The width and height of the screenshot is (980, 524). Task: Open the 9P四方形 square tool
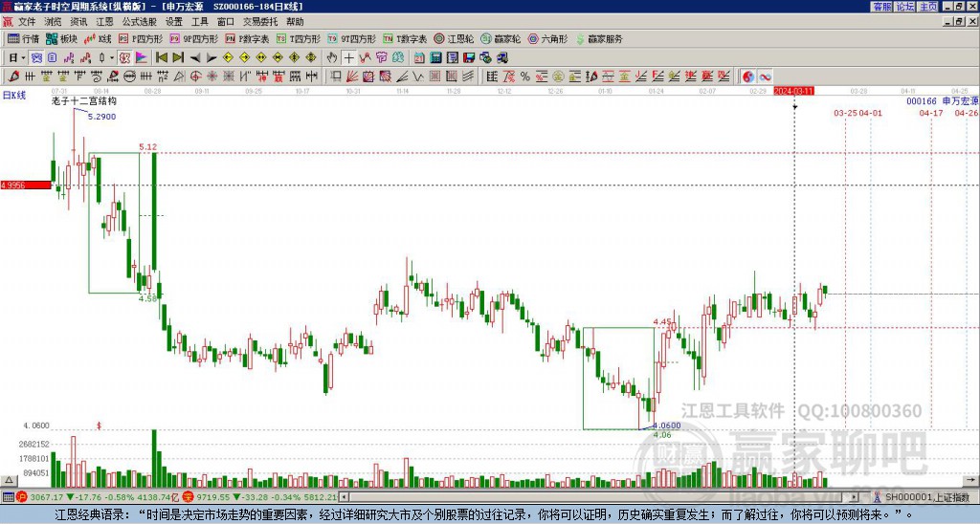coord(194,38)
